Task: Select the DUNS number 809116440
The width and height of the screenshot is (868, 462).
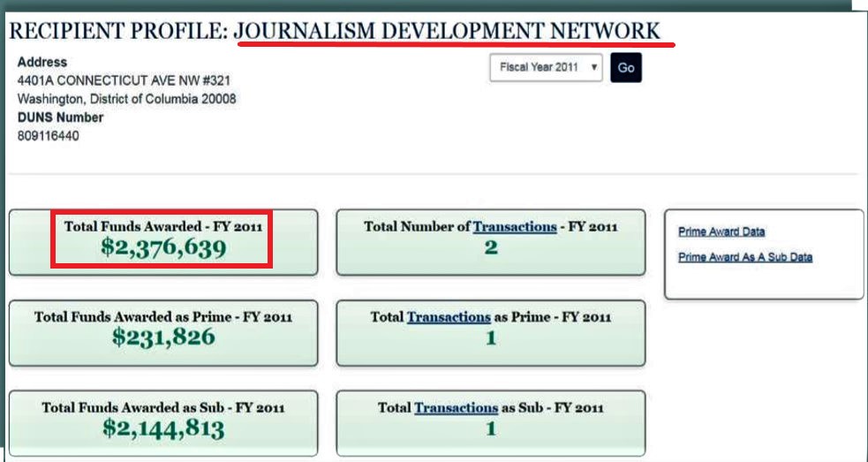Action: tap(49, 136)
